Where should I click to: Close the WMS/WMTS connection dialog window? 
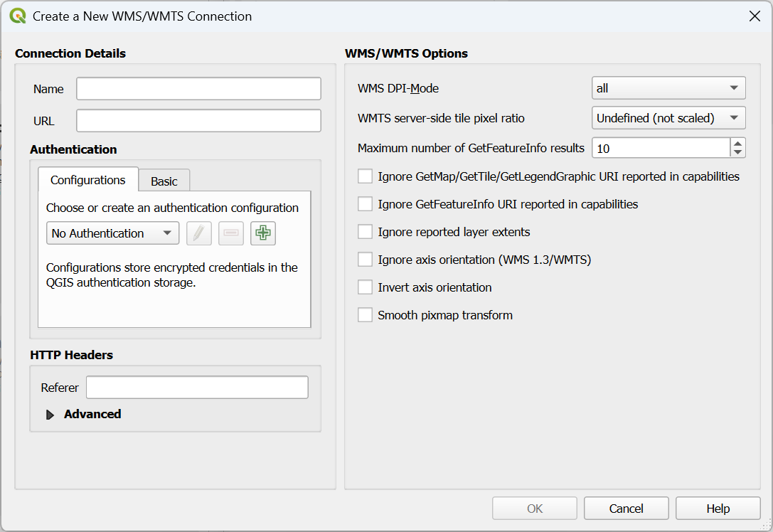tap(755, 16)
